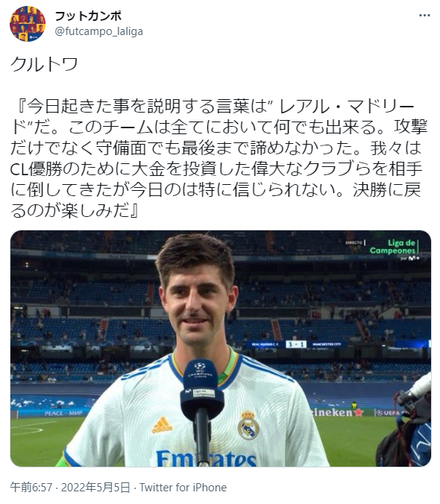This screenshot has width=440, height=504.
Task: Select the クルトワ heading line of the tweet
Action: (44, 64)
